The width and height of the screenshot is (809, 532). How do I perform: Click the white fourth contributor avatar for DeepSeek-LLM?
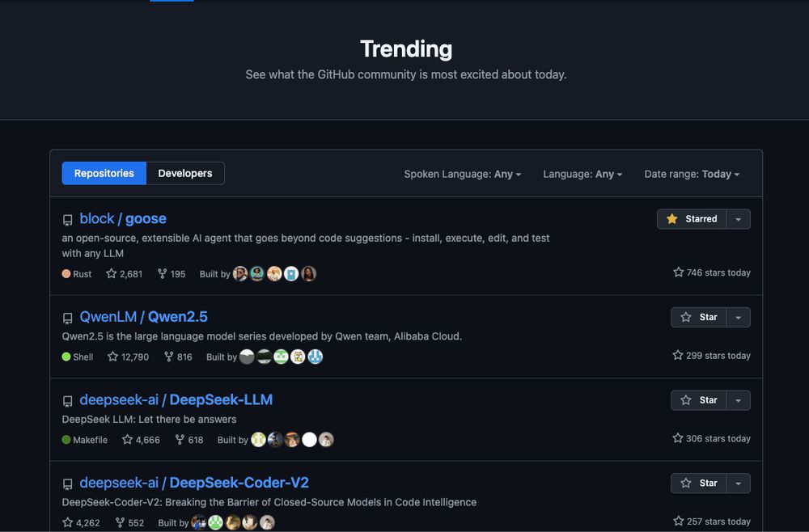point(310,440)
